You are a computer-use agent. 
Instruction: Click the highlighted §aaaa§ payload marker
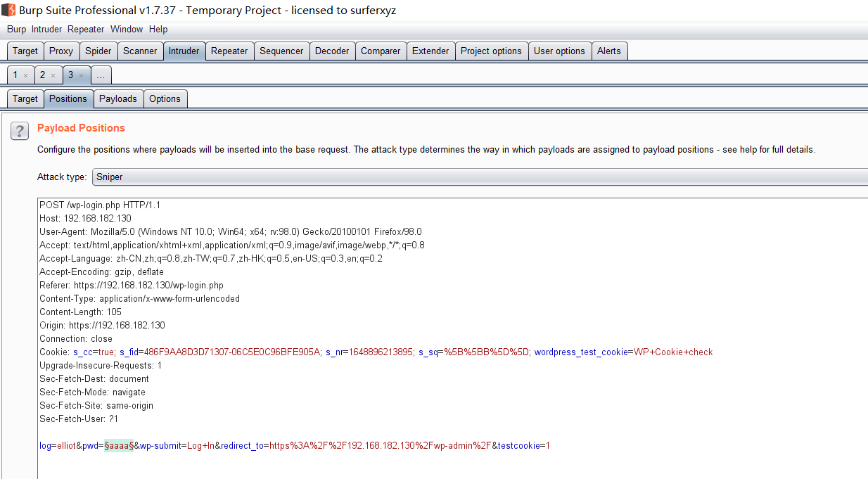[119, 445]
